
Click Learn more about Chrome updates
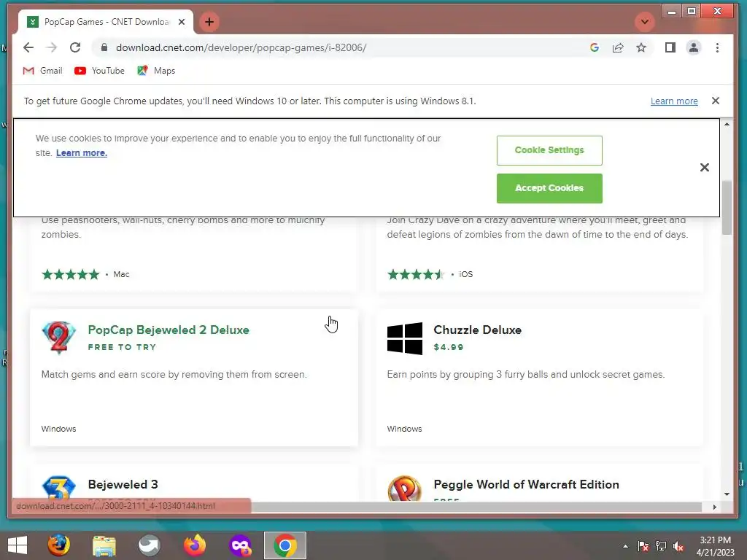(x=674, y=101)
